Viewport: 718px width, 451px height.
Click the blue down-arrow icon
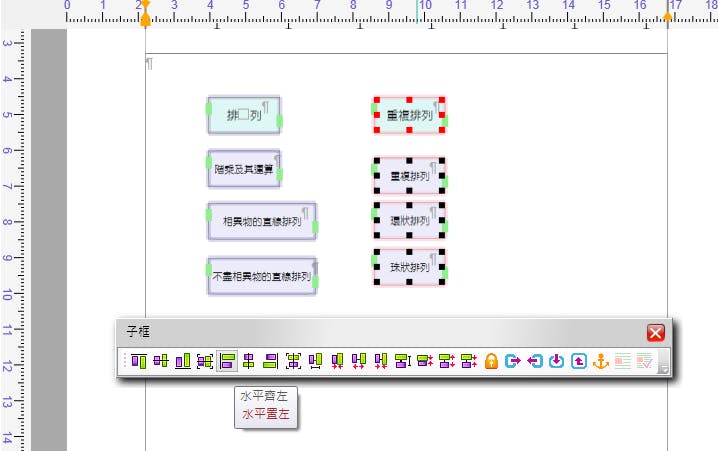[557, 361]
